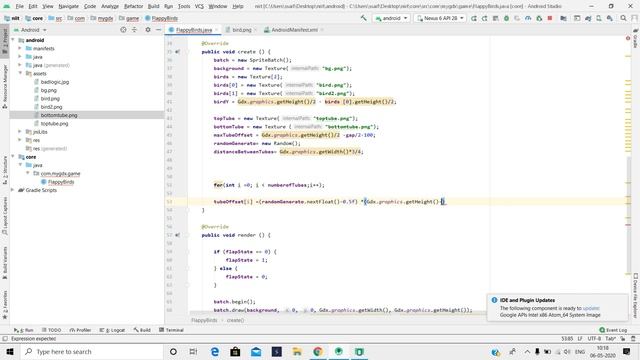The width and height of the screenshot is (640, 360).
Task: Open the Profiler tool window
Action: click(80, 330)
